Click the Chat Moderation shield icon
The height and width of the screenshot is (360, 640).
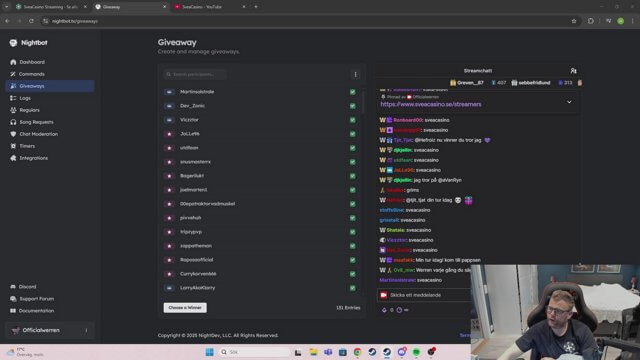13,134
